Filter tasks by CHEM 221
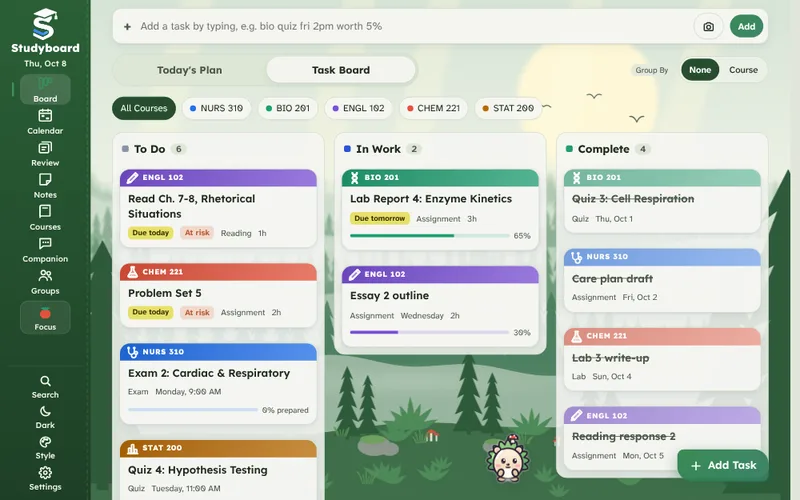 pyautogui.click(x=433, y=108)
